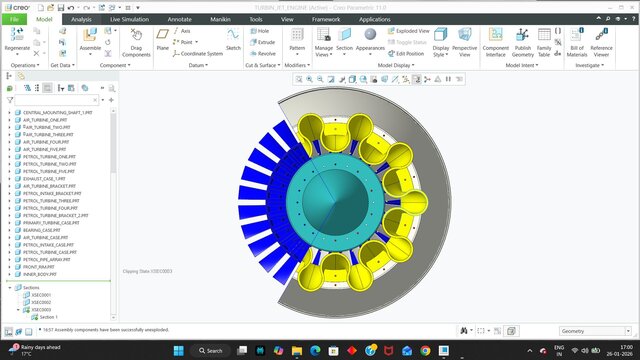Click Zoom Out in graphics toolbar

(320, 79)
